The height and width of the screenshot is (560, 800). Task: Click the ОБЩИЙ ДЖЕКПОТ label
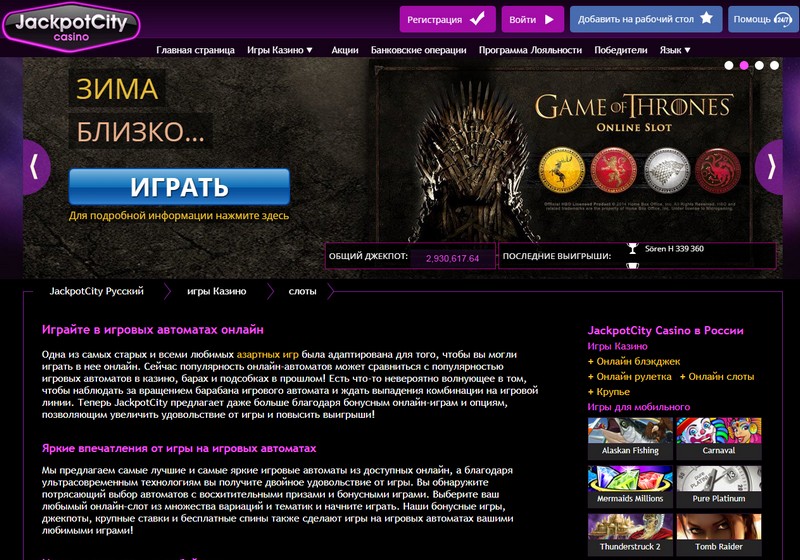[368, 256]
